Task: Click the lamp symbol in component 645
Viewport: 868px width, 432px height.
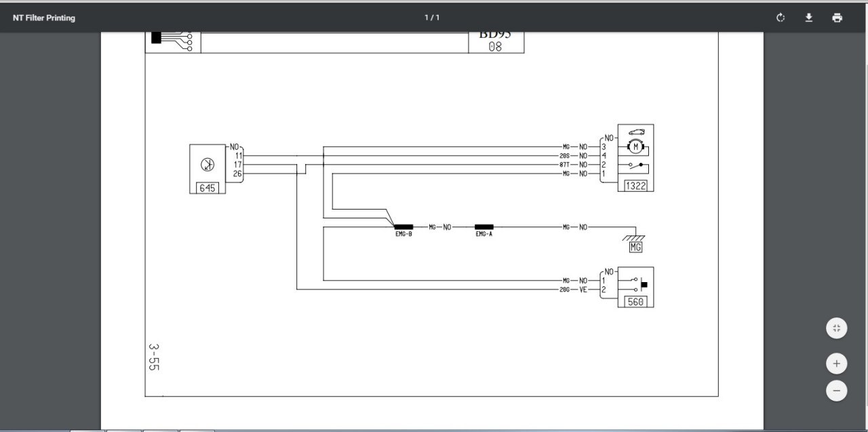Action: coord(208,165)
